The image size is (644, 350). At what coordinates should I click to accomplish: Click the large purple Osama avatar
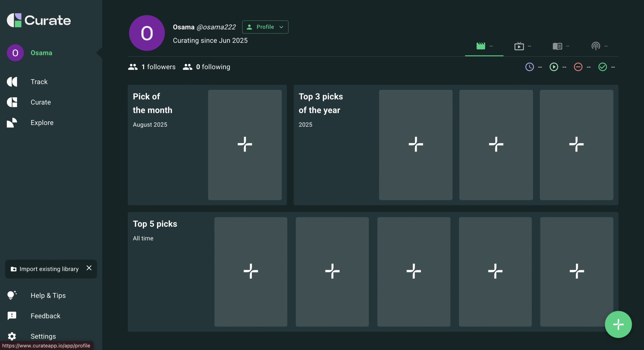[147, 33]
